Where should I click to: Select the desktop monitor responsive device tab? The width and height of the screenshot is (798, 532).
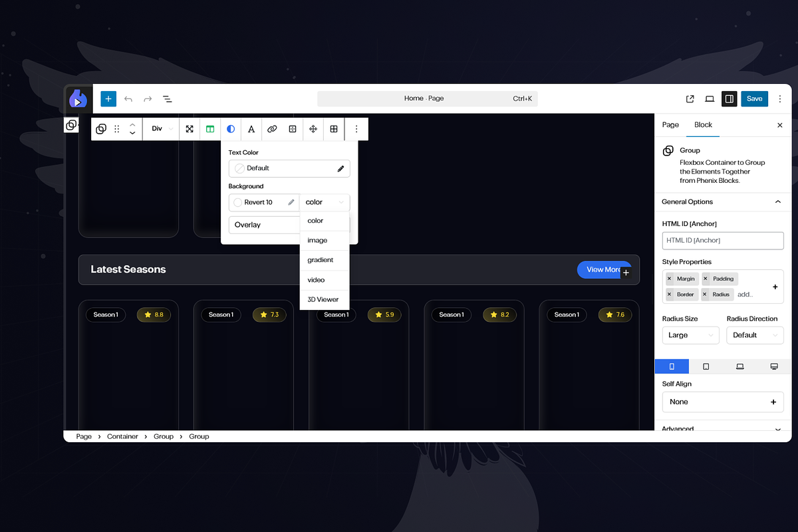tap(774, 366)
